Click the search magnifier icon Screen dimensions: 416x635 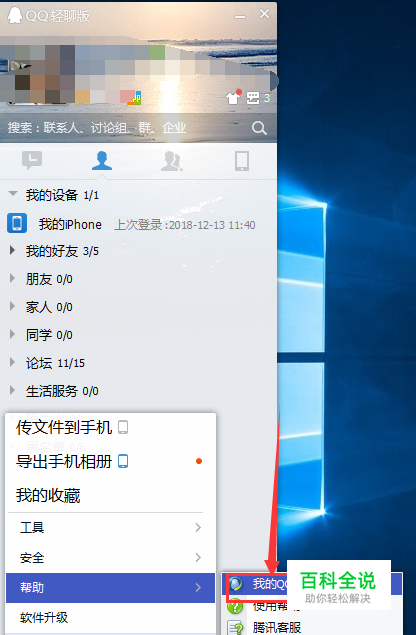click(x=259, y=128)
